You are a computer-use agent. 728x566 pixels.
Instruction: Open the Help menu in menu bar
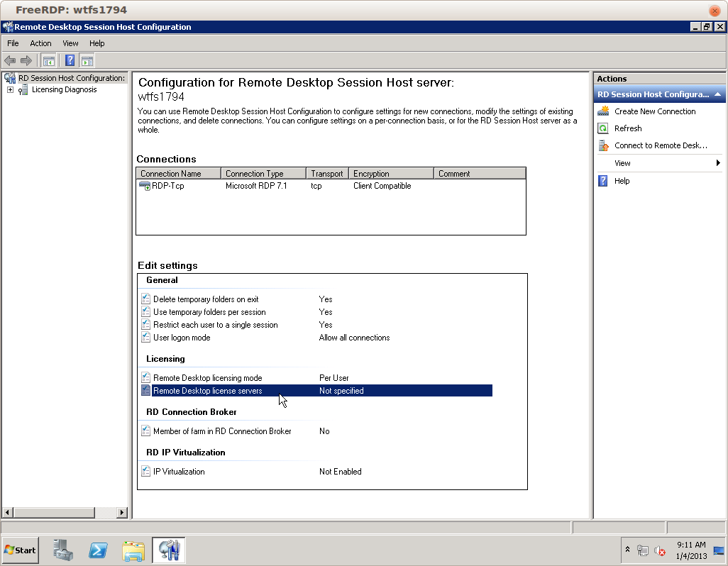(x=96, y=43)
